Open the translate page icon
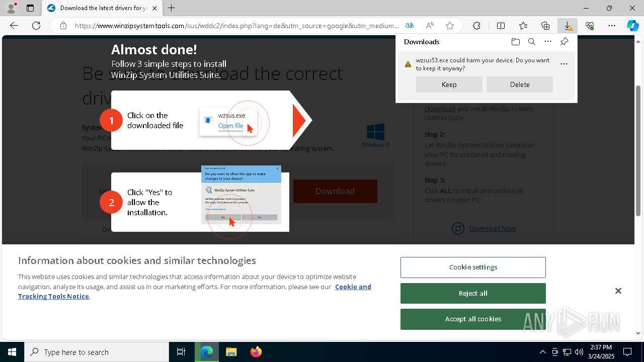The height and width of the screenshot is (362, 644). tap(410, 26)
